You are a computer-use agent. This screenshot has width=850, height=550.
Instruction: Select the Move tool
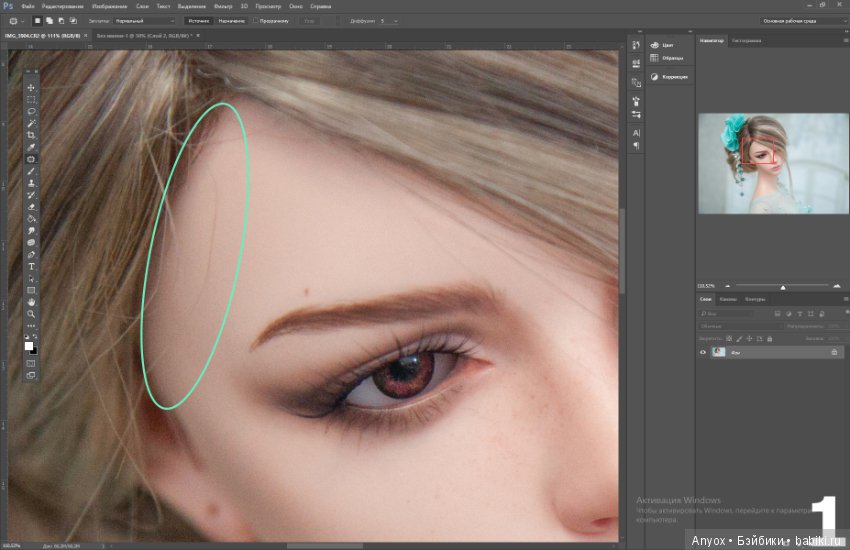pyautogui.click(x=31, y=88)
